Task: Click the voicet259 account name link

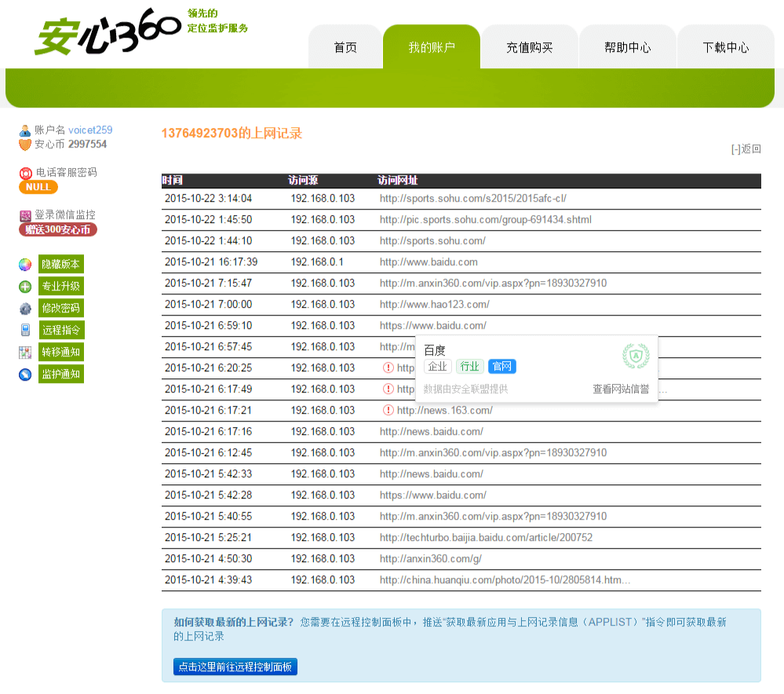Action: (90, 130)
